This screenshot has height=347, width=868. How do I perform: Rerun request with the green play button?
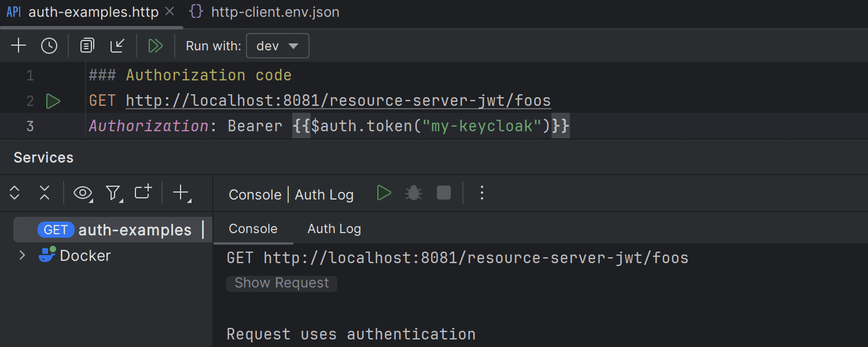(x=384, y=192)
